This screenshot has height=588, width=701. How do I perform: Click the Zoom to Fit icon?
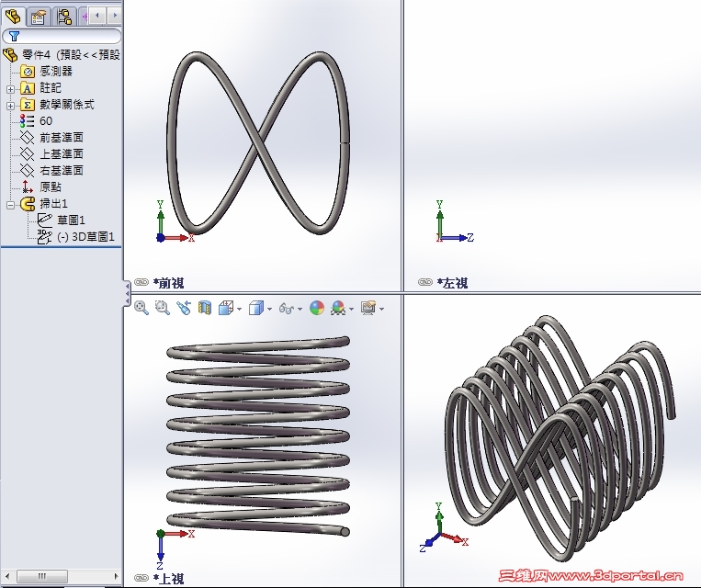(x=141, y=308)
